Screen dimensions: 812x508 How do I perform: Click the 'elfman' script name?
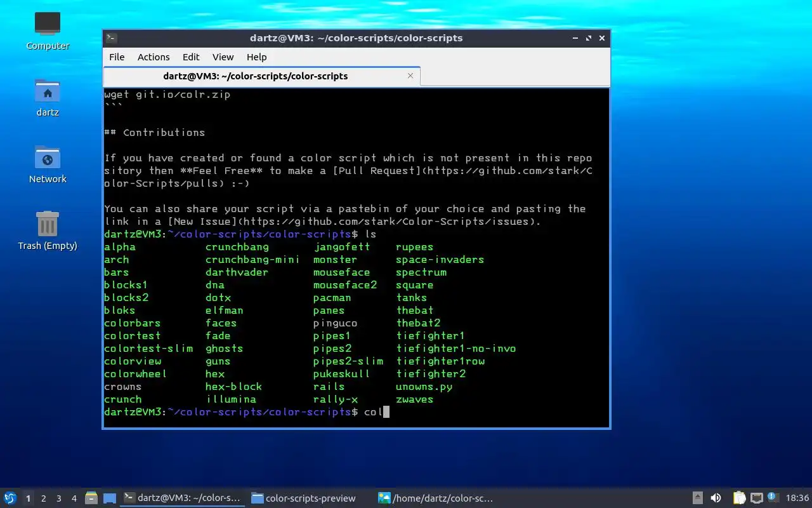pyautogui.click(x=225, y=311)
